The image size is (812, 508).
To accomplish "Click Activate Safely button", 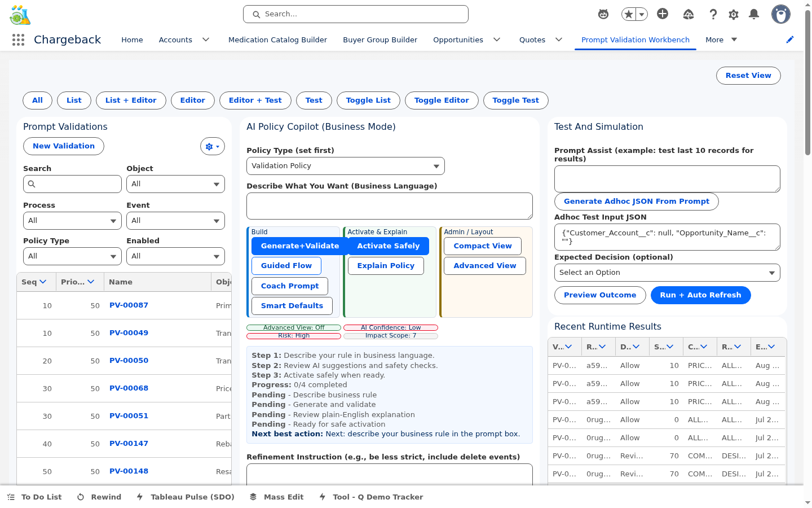I will [x=389, y=246].
